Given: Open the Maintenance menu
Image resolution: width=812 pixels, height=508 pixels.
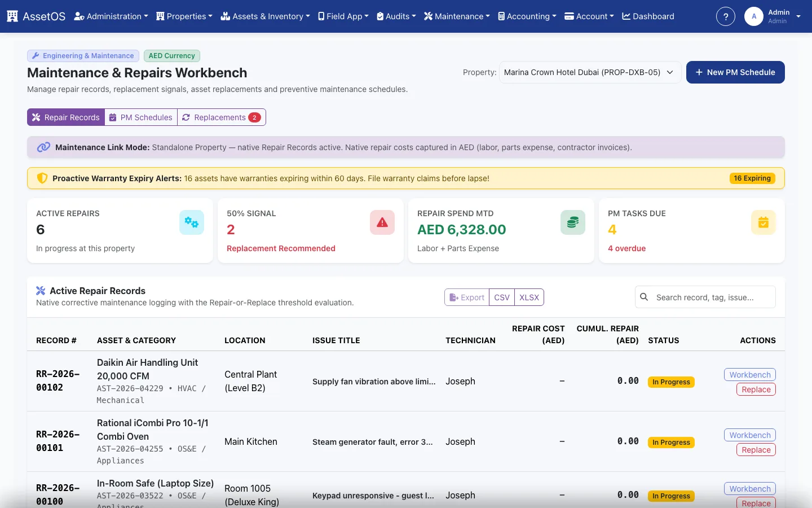Looking at the screenshot, I should pos(457,16).
